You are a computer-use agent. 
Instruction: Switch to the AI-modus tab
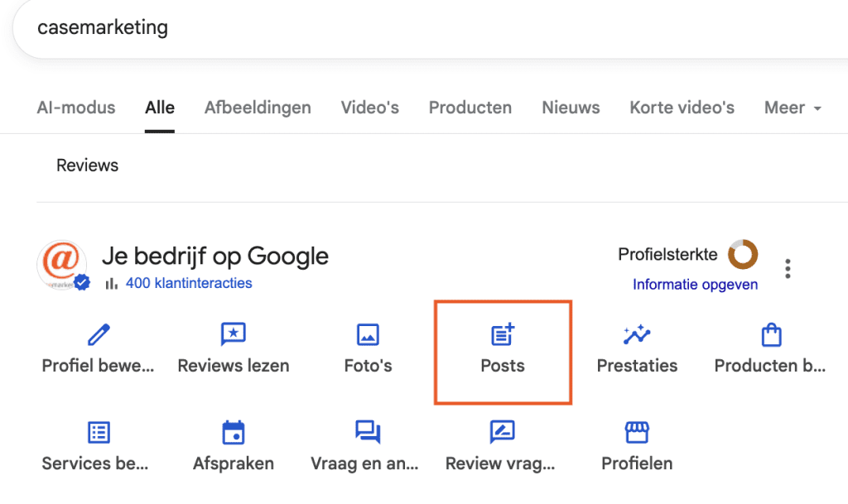tap(75, 108)
